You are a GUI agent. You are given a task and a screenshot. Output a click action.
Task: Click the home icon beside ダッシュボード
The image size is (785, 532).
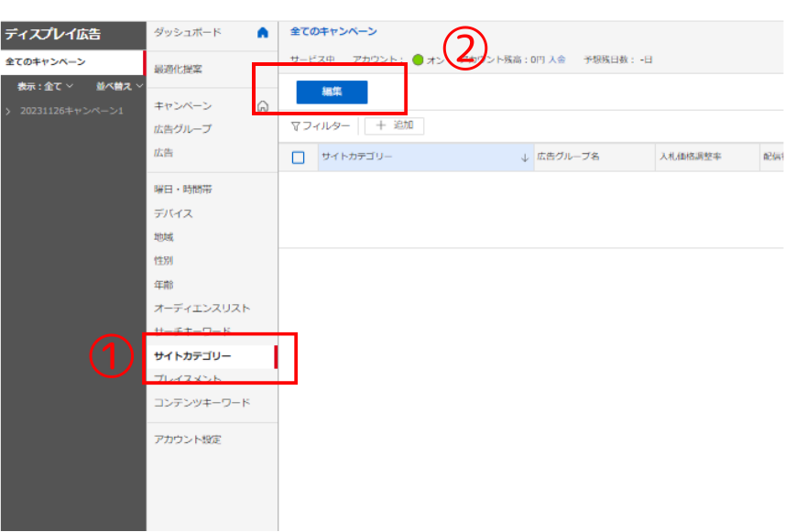click(x=264, y=30)
